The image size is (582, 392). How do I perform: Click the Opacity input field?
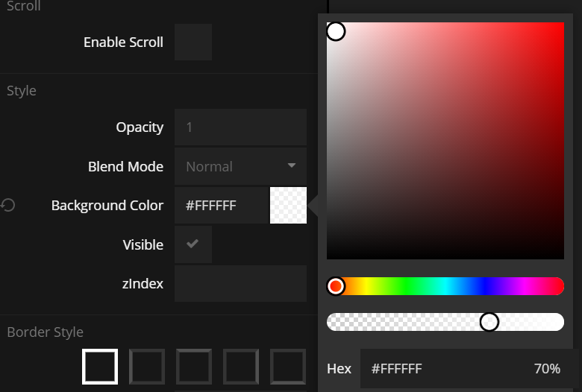click(x=240, y=127)
